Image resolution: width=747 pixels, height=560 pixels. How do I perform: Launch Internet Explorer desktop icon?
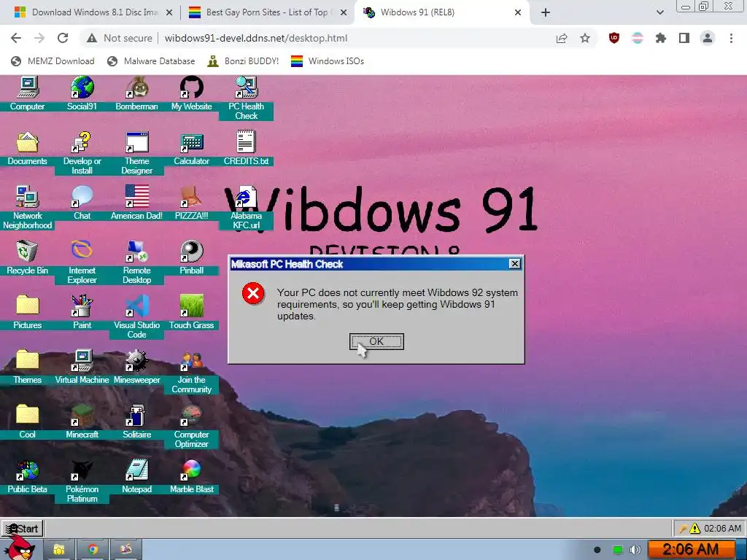(x=82, y=262)
